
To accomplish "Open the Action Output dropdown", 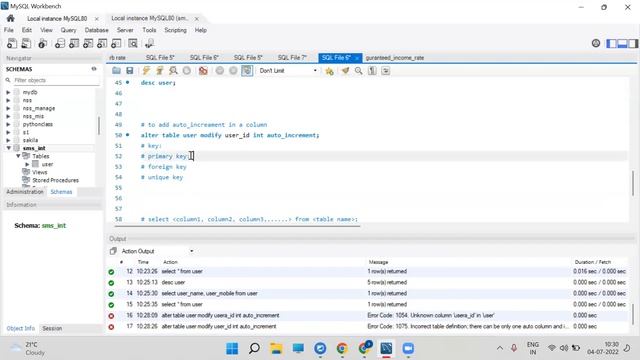I will 192,251.
